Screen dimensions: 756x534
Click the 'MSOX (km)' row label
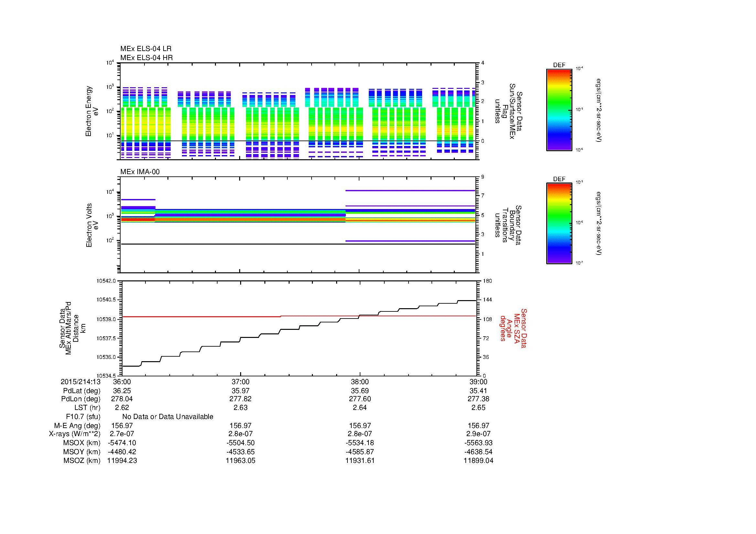pyautogui.click(x=82, y=443)
